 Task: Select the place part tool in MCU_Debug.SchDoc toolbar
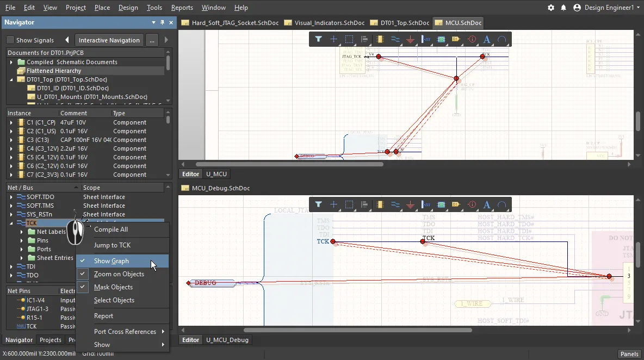[380, 204]
